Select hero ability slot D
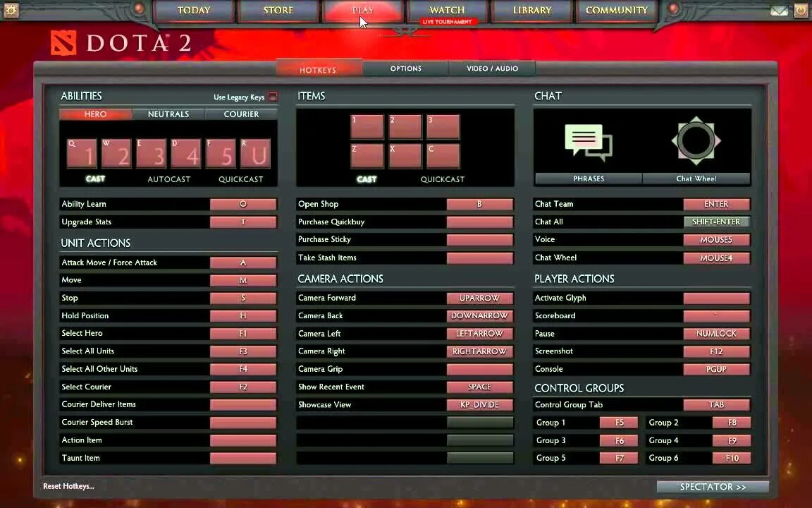Screen dimensions: 812x508 (186, 153)
